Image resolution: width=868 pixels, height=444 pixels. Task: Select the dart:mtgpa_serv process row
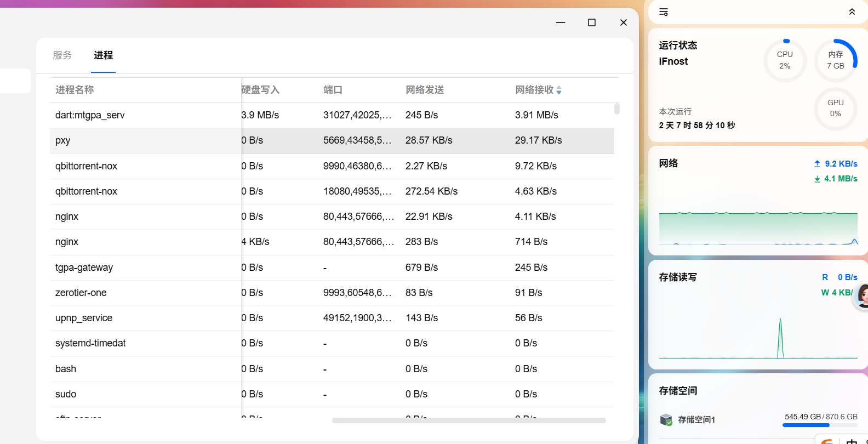[332, 116]
